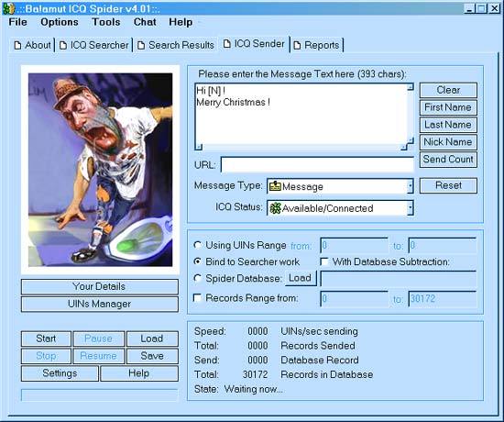The image size is (504, 422).
Task: Clear the message text with Clear button
Action: [x=448, y=90]
